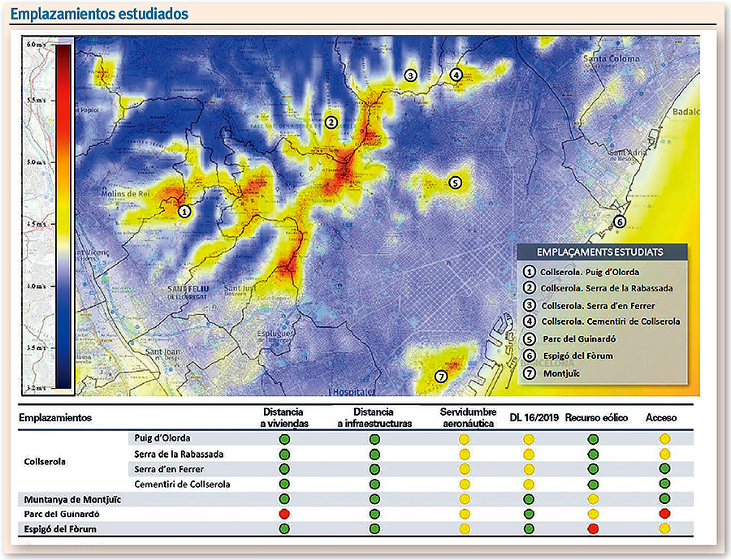Select map marker 4 near Santa Coloma
Screen dimensions: 731x560
[x=456, y=75]
